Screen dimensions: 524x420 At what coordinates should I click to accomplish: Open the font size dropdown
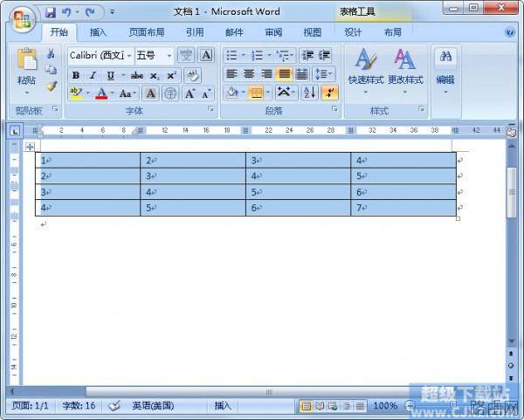pyautogui.click(x=169, y=56)
